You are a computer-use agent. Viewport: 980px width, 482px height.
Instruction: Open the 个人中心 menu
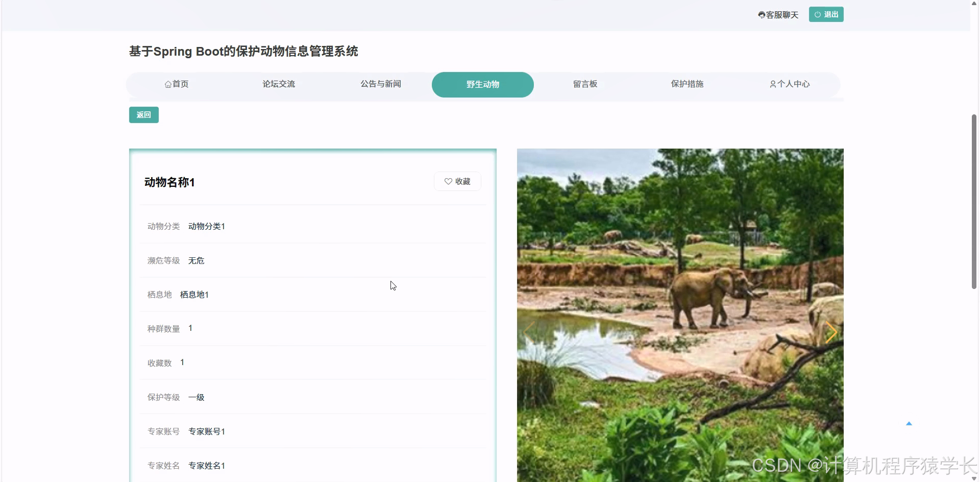790,84
